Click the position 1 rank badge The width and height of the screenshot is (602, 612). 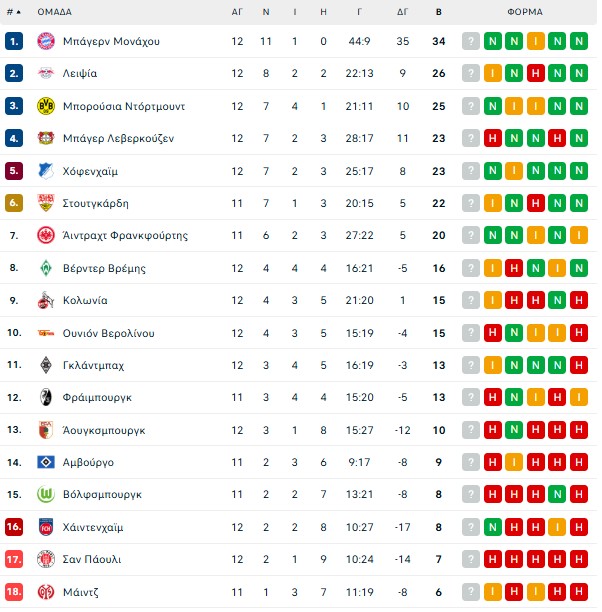[13, 41]
